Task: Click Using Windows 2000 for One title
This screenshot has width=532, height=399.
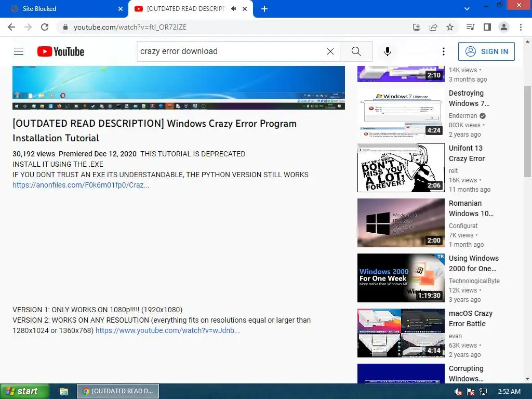Action: tap(474, 263)
